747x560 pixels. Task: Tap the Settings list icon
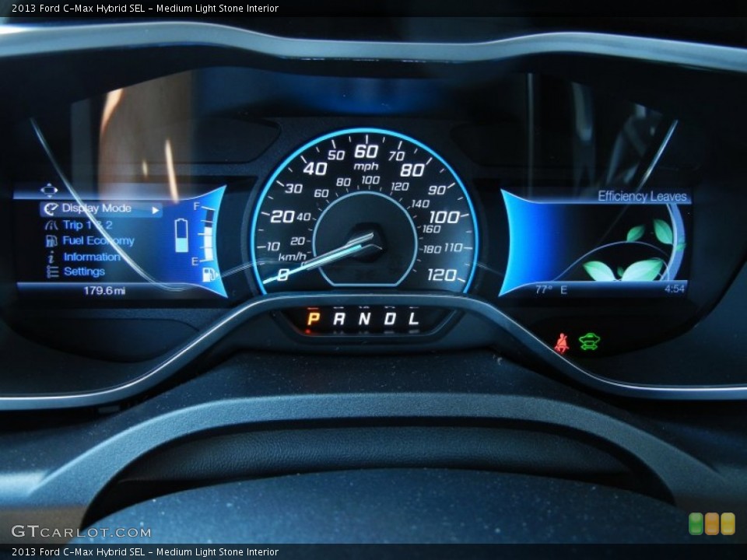pyautogui.click(x=52, y=272)
